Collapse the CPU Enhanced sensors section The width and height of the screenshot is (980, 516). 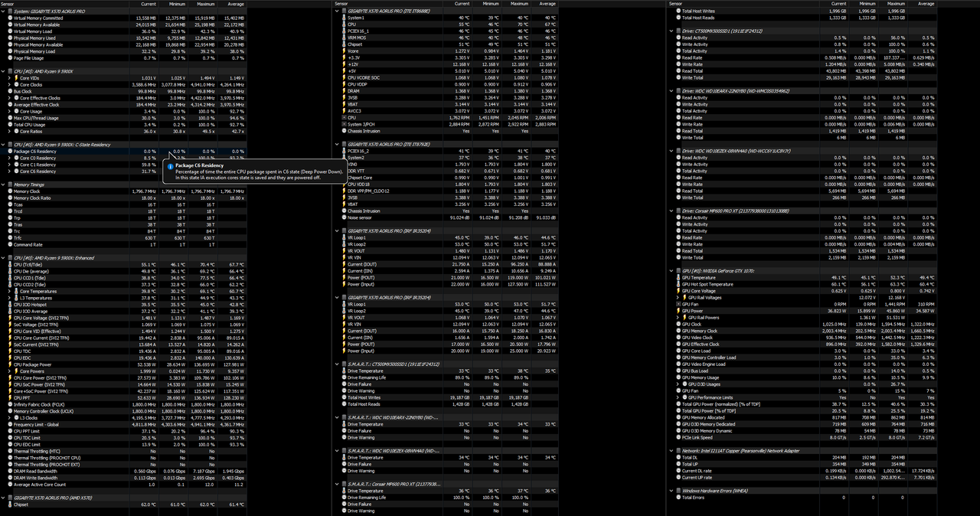coord(4,258)
